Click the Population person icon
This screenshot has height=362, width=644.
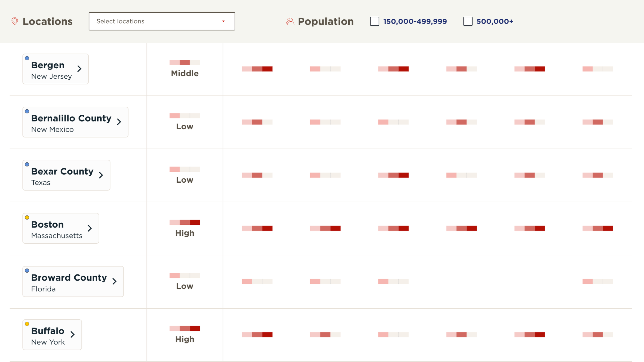pos(290,21)
